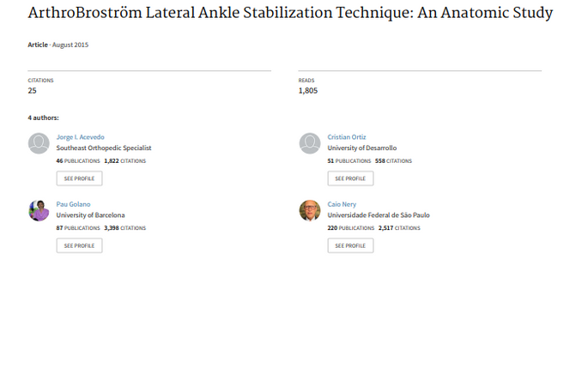588x392 pixels.
Task: Click Southeast Orthopedic Specialist affiliation
Action: click(x=104, y=148)
